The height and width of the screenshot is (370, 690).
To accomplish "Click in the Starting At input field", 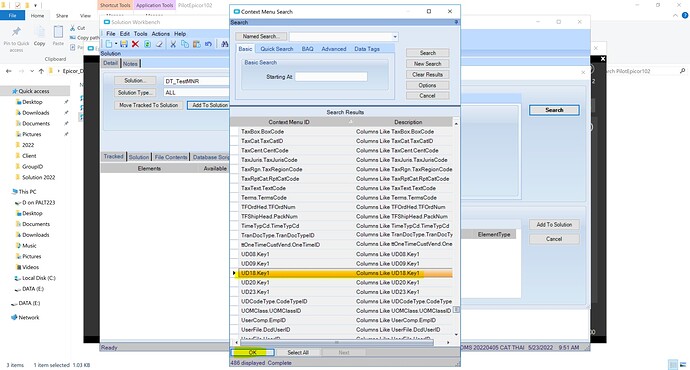I will pos(331,77).
